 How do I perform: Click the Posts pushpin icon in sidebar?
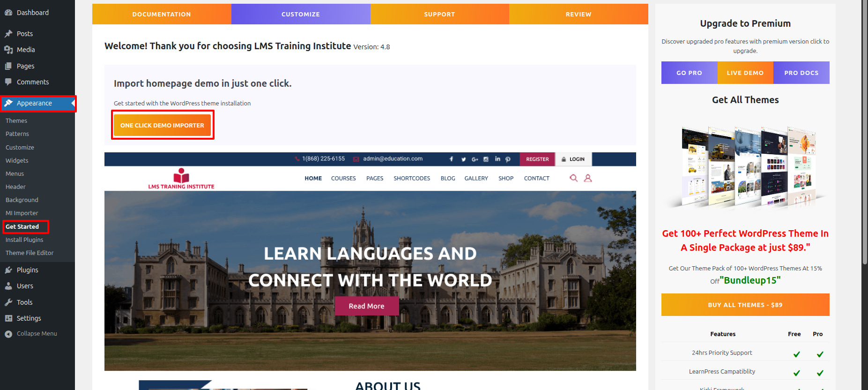[8, 34]
